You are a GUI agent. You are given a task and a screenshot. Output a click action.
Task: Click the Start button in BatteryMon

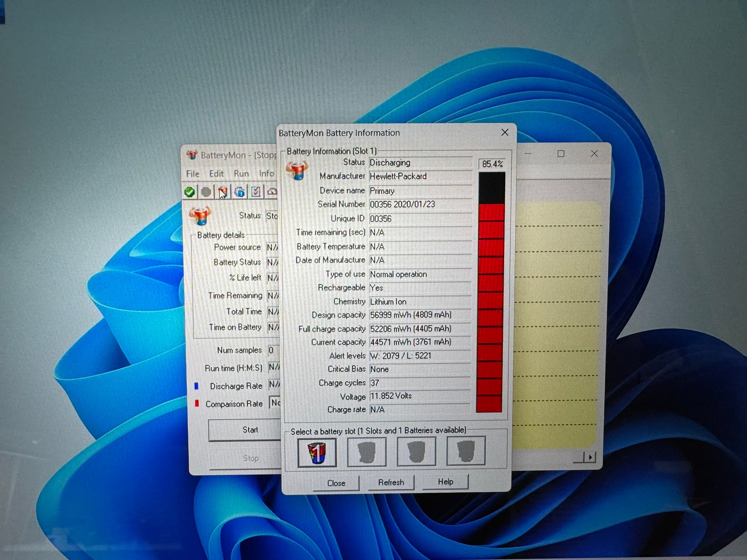tap(244, 430)
